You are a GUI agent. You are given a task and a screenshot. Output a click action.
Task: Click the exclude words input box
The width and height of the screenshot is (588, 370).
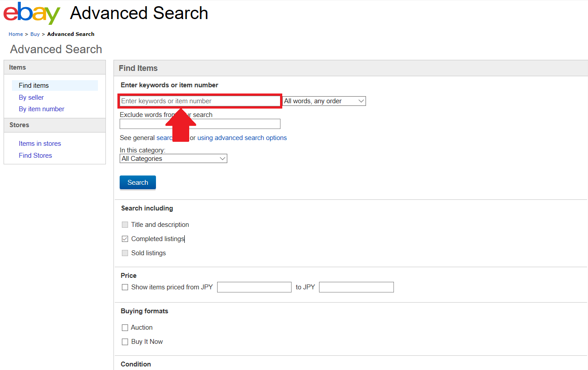point(200,124)
